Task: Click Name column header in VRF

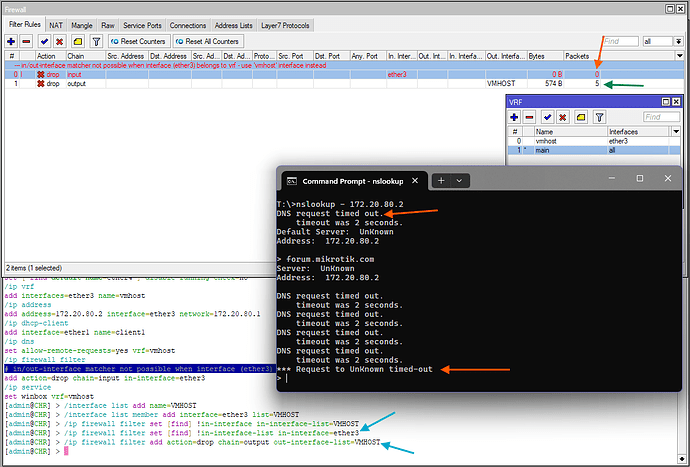Action: click(x=570, y=131)
